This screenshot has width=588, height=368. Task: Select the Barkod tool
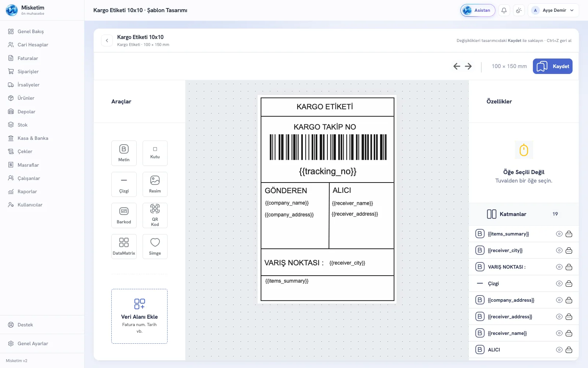[x=124, y=215]
